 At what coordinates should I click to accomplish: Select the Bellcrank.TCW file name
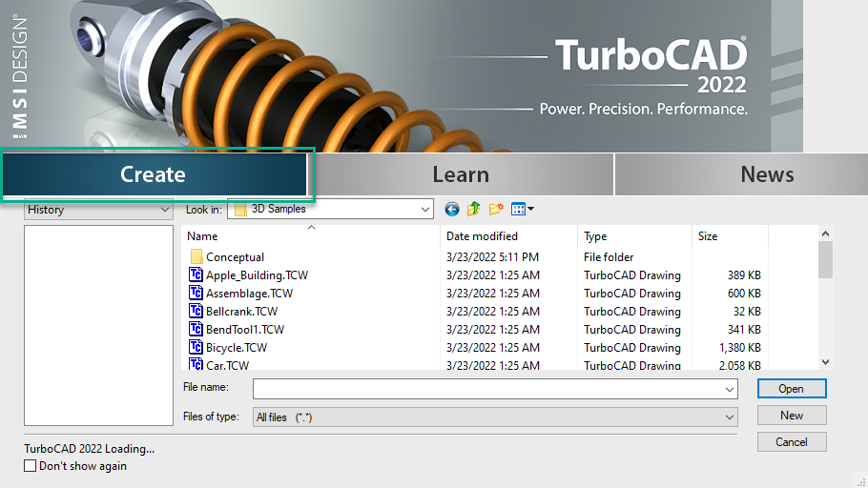pyautogui.click(x=241, y=311)
